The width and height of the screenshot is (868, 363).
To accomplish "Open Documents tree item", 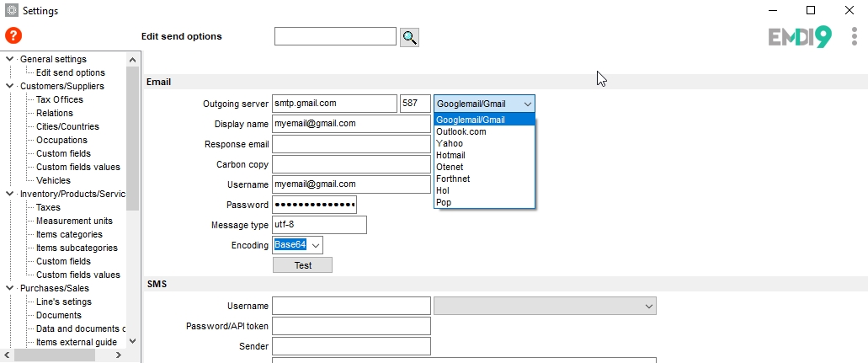I will pos(59,315).
